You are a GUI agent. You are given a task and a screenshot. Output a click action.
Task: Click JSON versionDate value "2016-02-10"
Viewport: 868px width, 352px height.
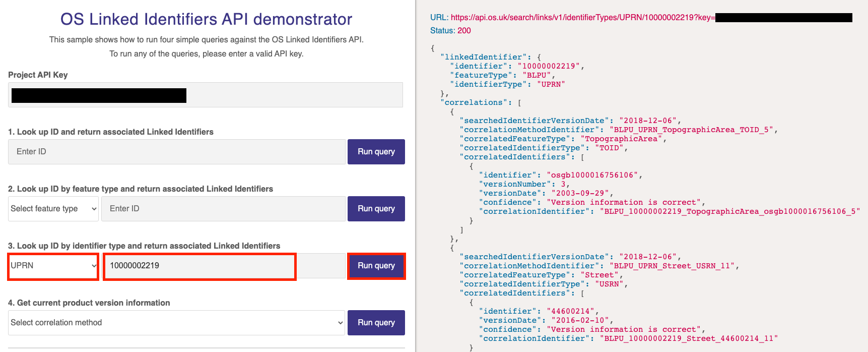coord(580,320)
